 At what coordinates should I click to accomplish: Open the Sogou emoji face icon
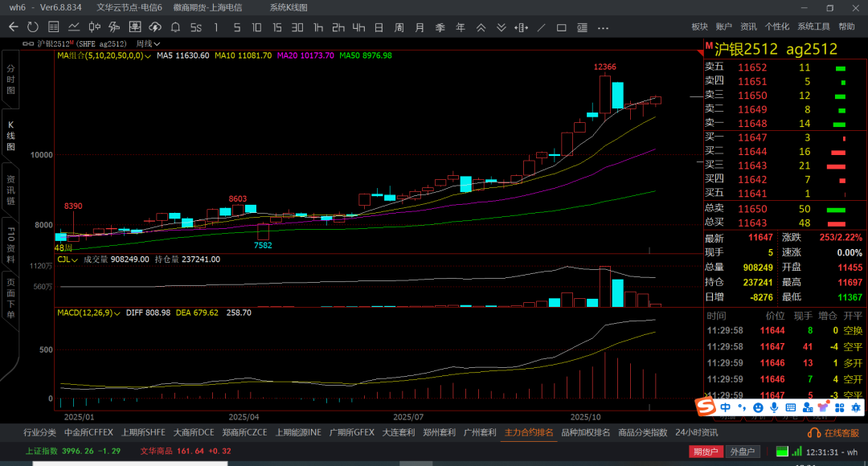pyautogui.click(x=759, y=408)
